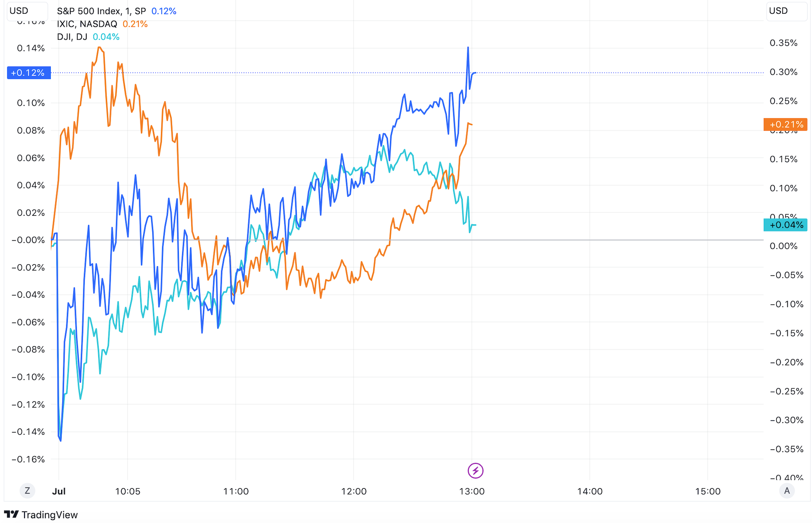Select the IXIC, NASDAQ legend entry
The width and height of the screenshot is (812, 523).
click(x=87, y=24)
